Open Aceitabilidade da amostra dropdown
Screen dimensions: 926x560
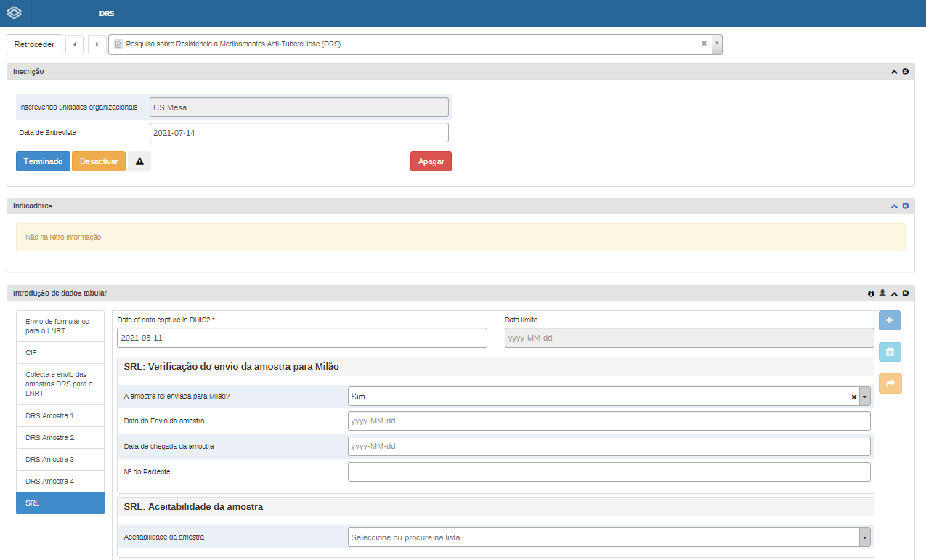coord(864,537)
